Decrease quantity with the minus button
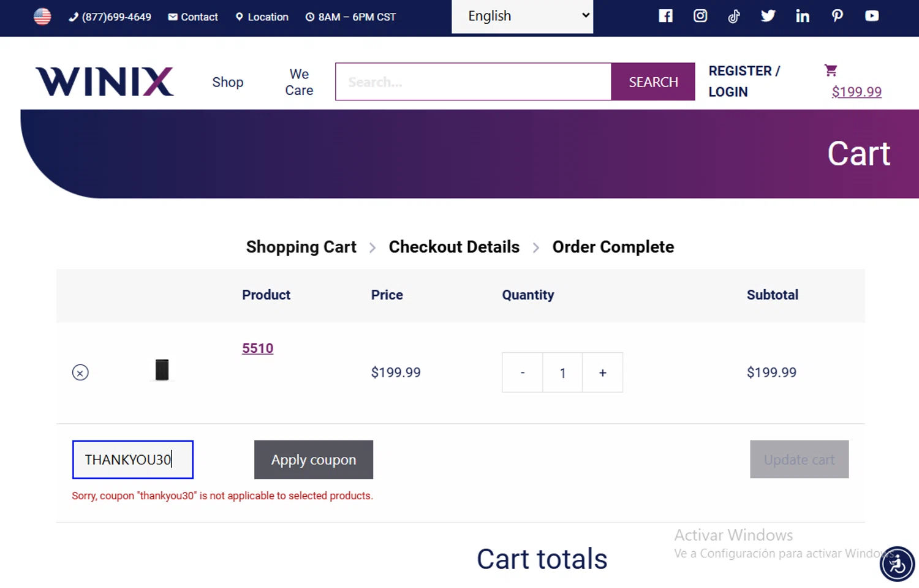Screen dimensions: 919x588 [x=523, y=372]
